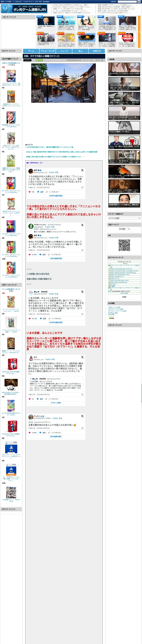Click the heart icon showing 5,769 likes
Image resolution: width=142 pixels, height=644 pixels.
tap(30, 254)
